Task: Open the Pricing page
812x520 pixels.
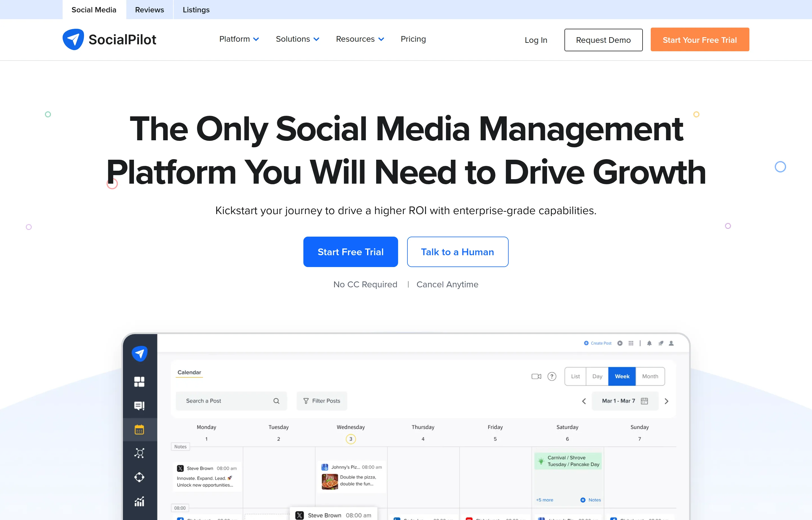Action: [413, 39]
